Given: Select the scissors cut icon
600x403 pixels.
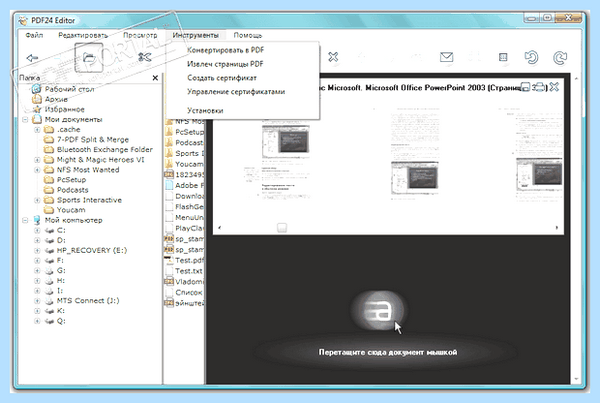Looking at the screenshot, I should 145,57.
